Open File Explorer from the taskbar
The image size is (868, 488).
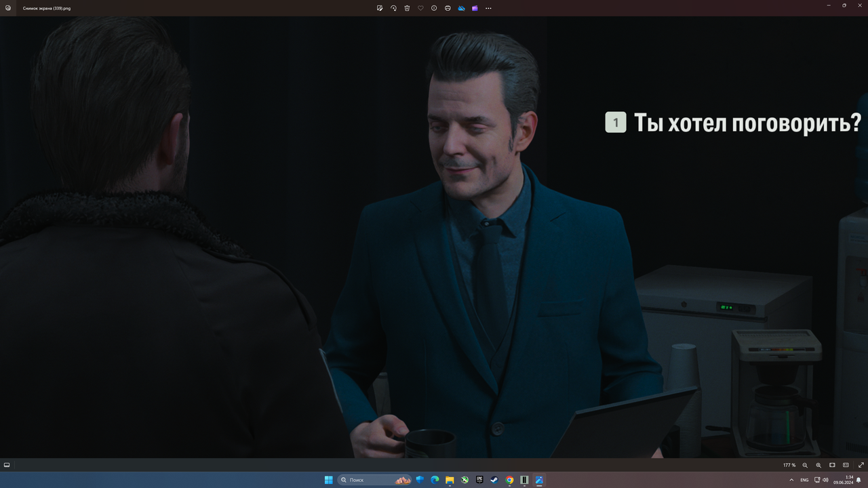click(x=450, y=480)
